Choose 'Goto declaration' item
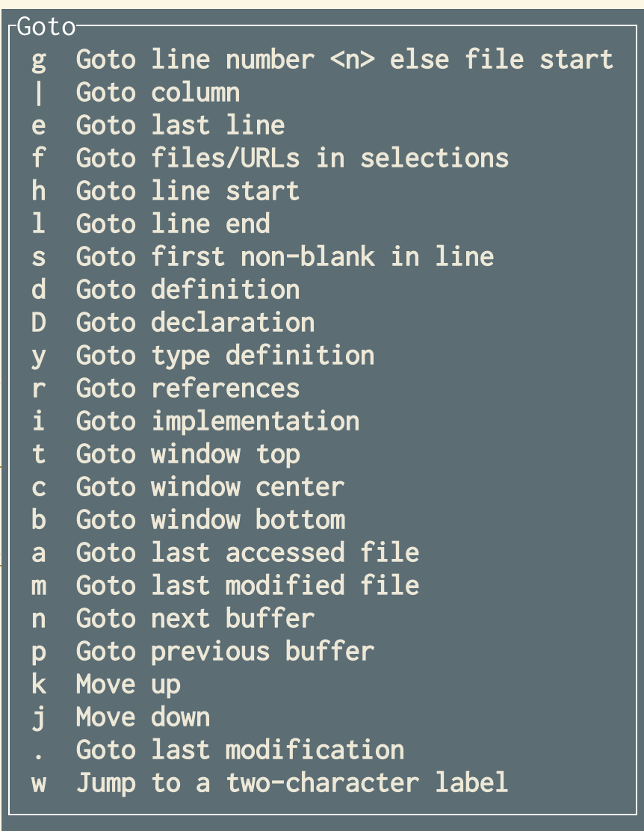This screenshot has height=831, width=644. (195, 322)
